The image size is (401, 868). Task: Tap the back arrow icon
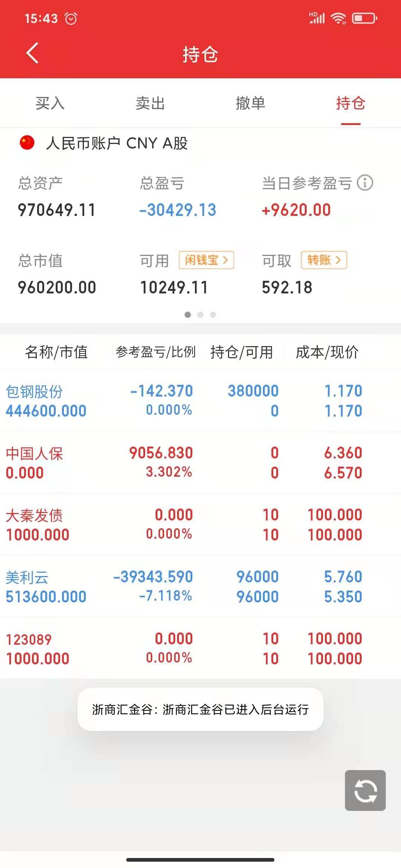pos(33,53)
